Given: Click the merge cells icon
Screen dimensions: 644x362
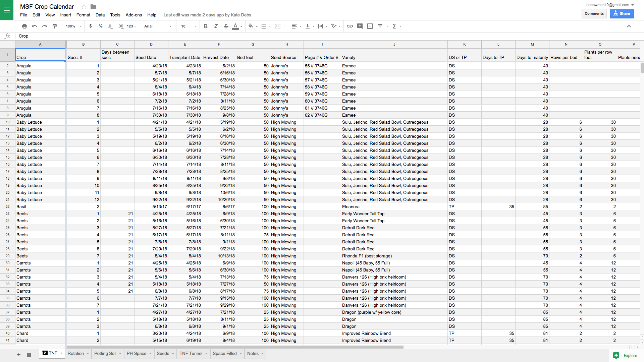Looking at the screenshot, I should point(278,26).
